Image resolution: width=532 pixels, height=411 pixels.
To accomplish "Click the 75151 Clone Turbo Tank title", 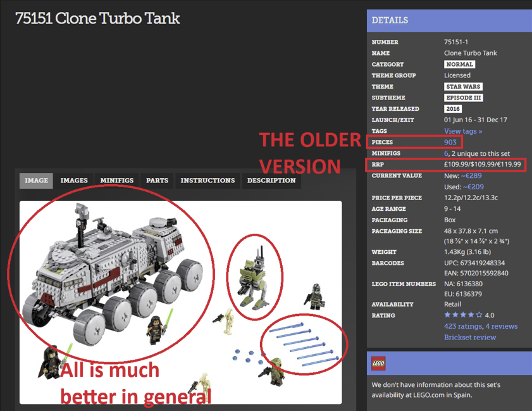I will 97,19.
